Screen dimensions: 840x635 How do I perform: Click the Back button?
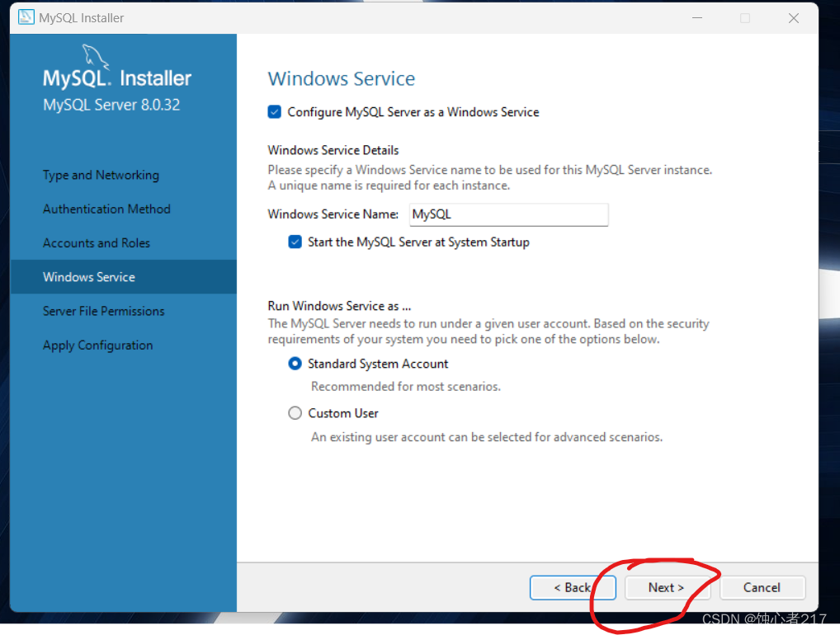[573, 587]
